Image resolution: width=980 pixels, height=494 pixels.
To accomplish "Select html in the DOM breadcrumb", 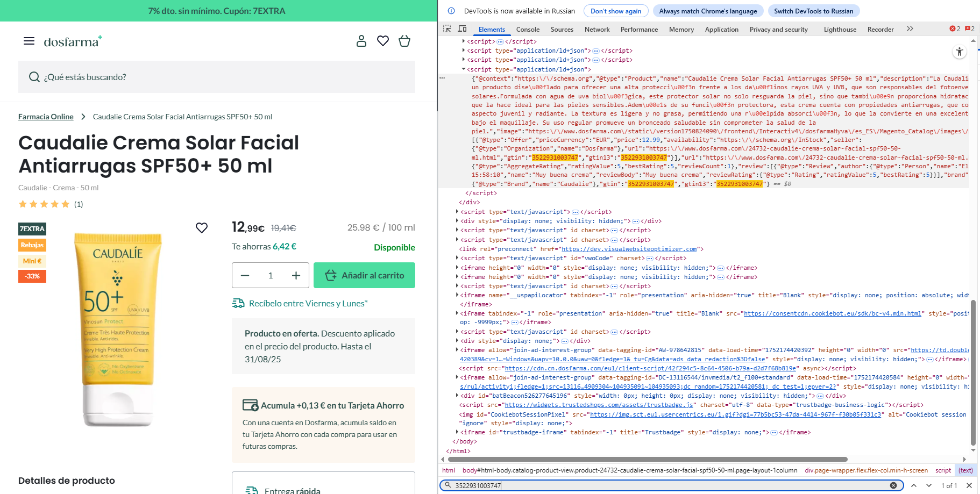I will [449, 470].
